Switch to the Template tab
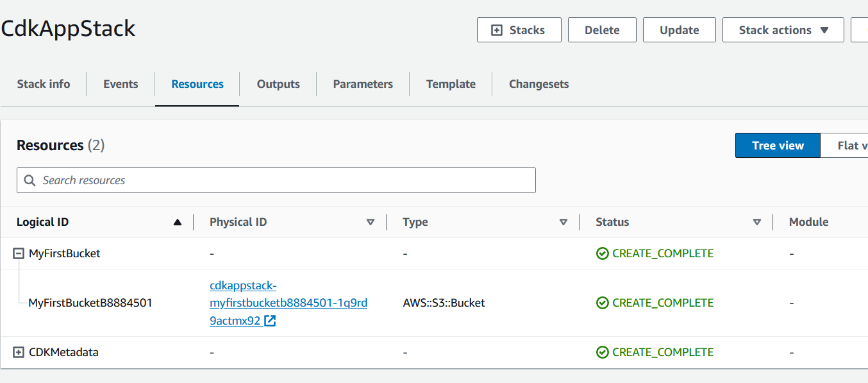 [451, 84]
